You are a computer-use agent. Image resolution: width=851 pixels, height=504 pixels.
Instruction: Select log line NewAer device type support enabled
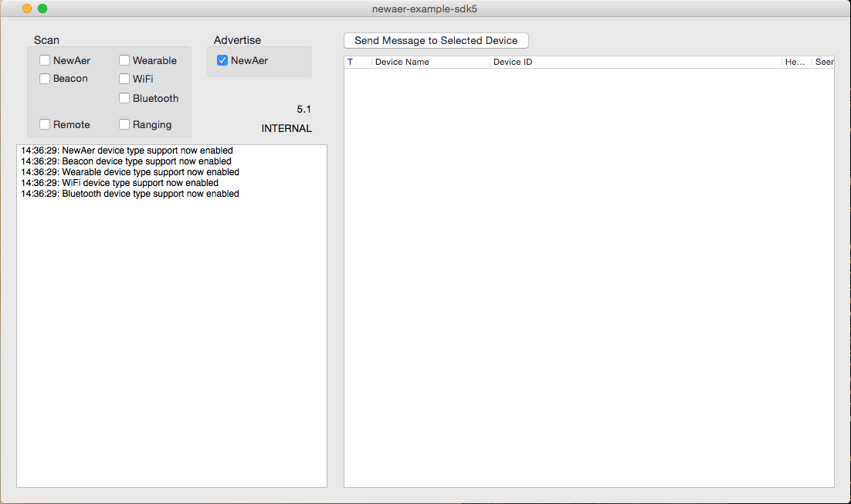pyautogui.click(x=127, y=151)
